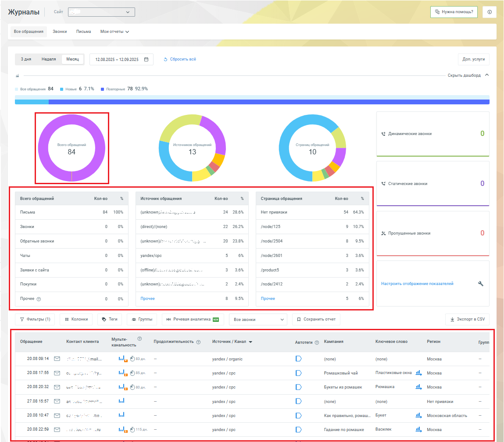Click Настроить отображение показателей link
Screen dimensions: 504x442
[417, 284]
